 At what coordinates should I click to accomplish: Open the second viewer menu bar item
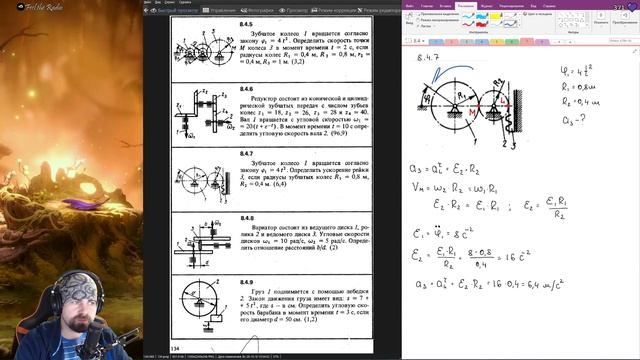(158, 2)
